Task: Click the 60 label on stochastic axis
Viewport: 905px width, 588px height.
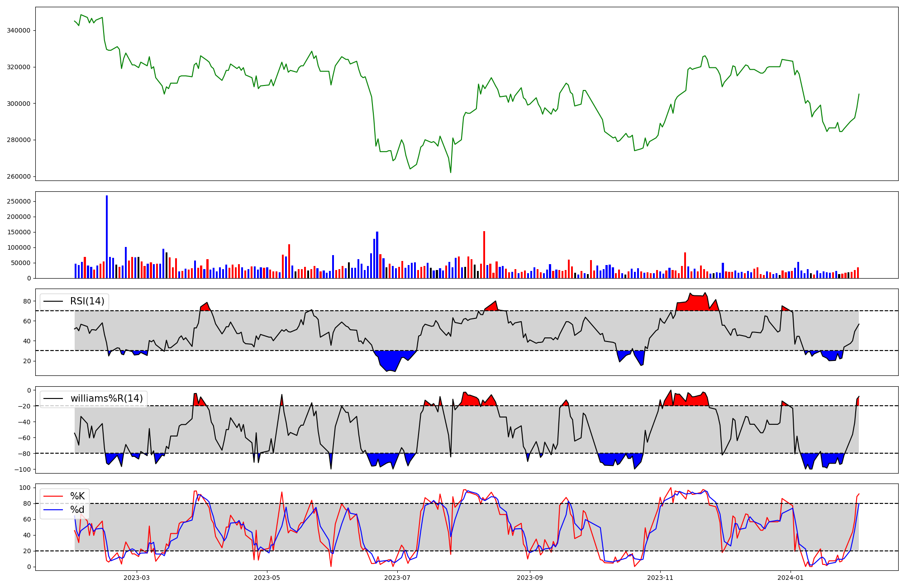Action: tap(27, 520)
